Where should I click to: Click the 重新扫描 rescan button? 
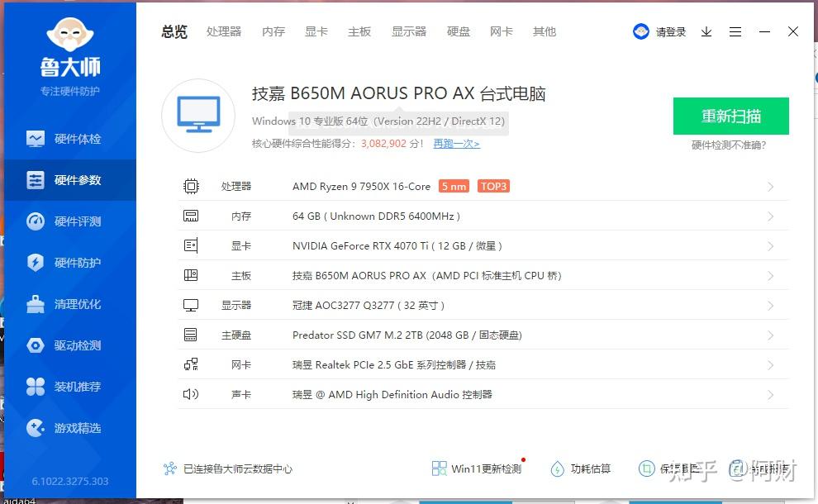730,116
